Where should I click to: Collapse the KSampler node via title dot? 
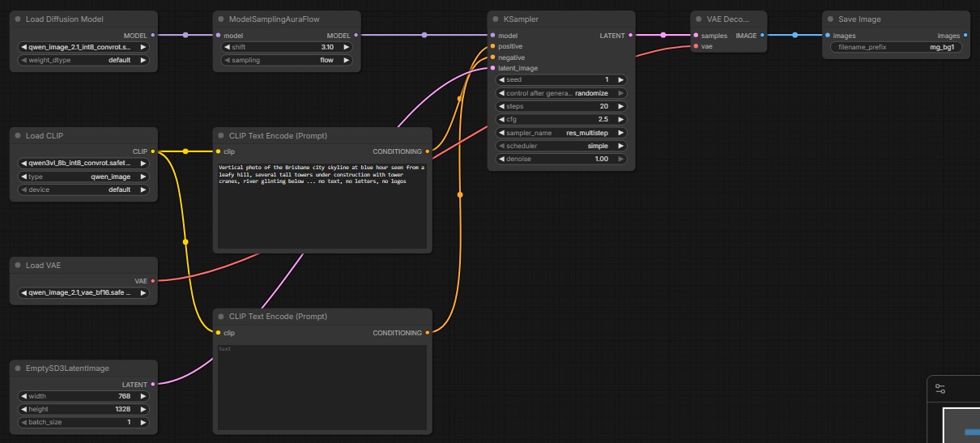(x=495, y=19)
